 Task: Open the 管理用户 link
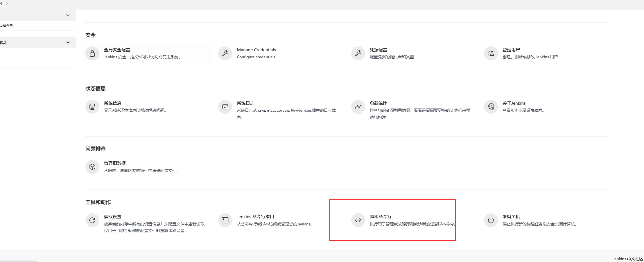coord(511,50)
